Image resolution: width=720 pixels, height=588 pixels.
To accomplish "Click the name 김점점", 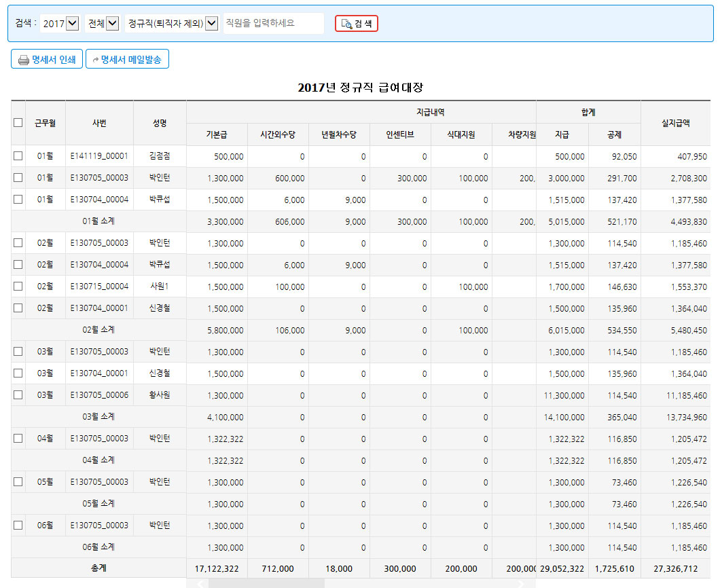I will pyautogui.click(x=160, y=156).
